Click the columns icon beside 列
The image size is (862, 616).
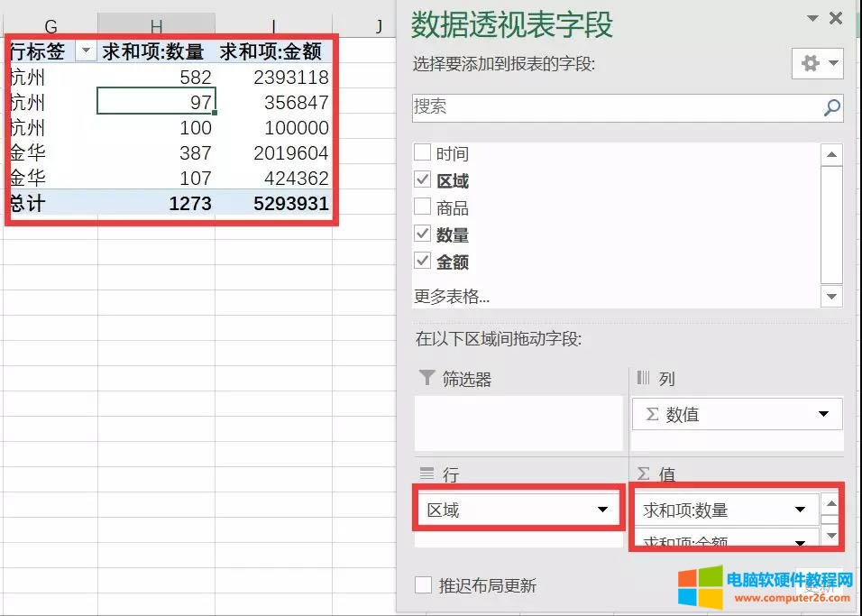pyautogui.click(x=642, y=377)
